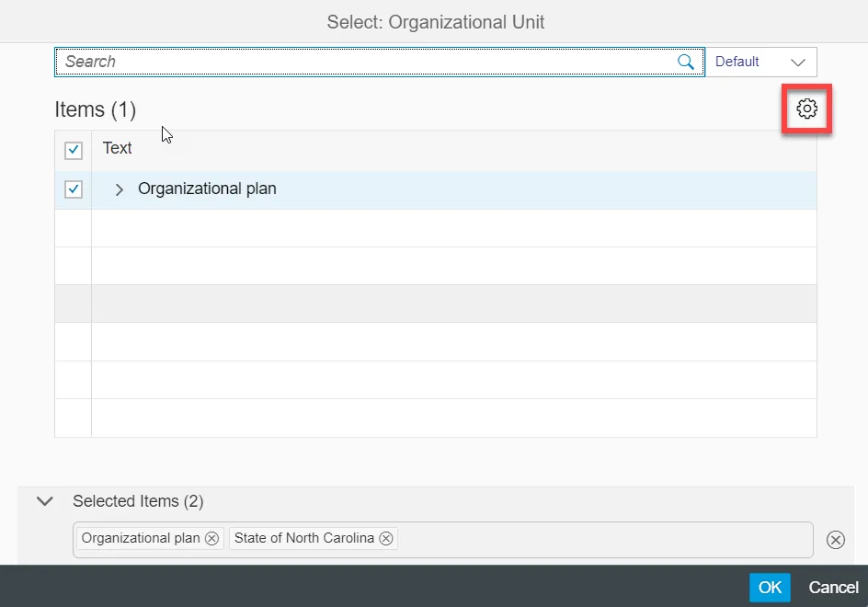Click the search magnifier icon
Viewport: 868px width, 607px height.
pyautogui.click(x=685, y=62)
